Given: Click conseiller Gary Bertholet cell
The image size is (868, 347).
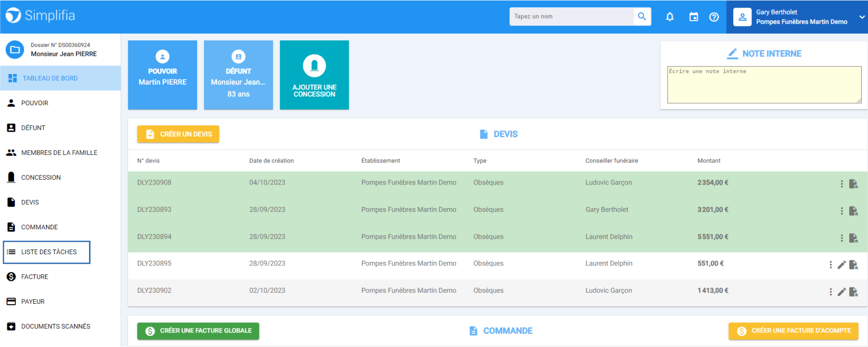Looking at the screenshot, I should tap(607, 210).
